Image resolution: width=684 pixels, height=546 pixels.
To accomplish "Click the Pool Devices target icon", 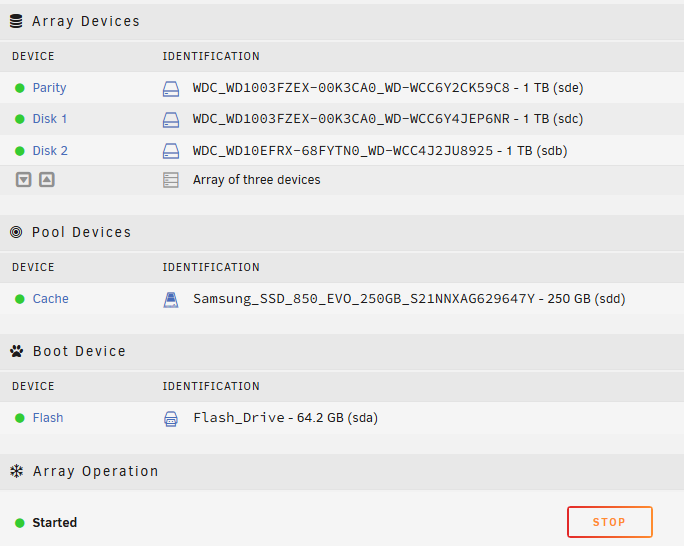I will pyautogui.click(x=16, y=232).
